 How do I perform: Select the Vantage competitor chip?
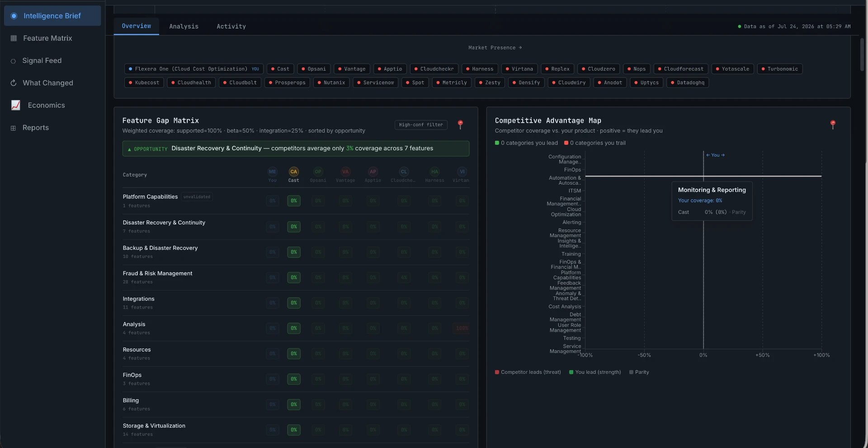pos(352,69)
